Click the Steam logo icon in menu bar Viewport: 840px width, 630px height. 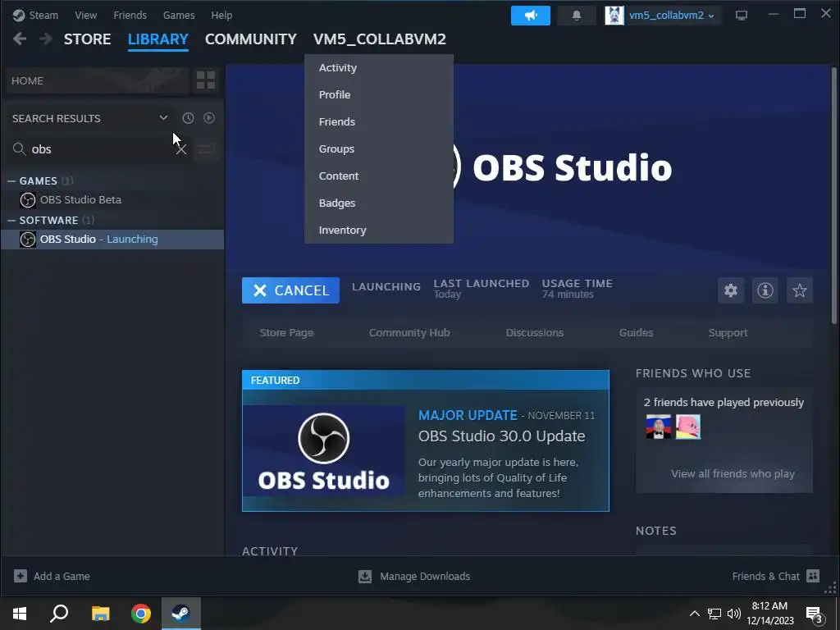(x=18, y=15)
